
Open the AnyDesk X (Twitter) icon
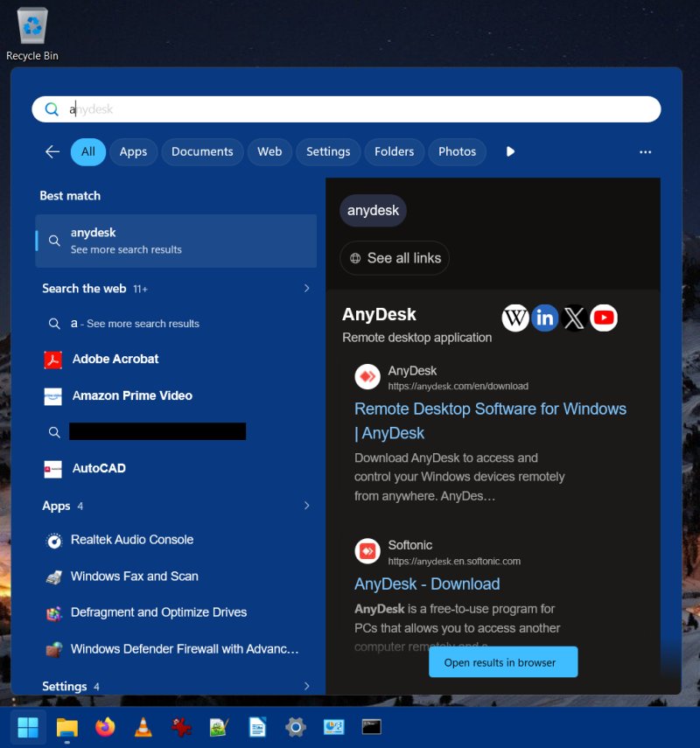[x=575, y=318]
